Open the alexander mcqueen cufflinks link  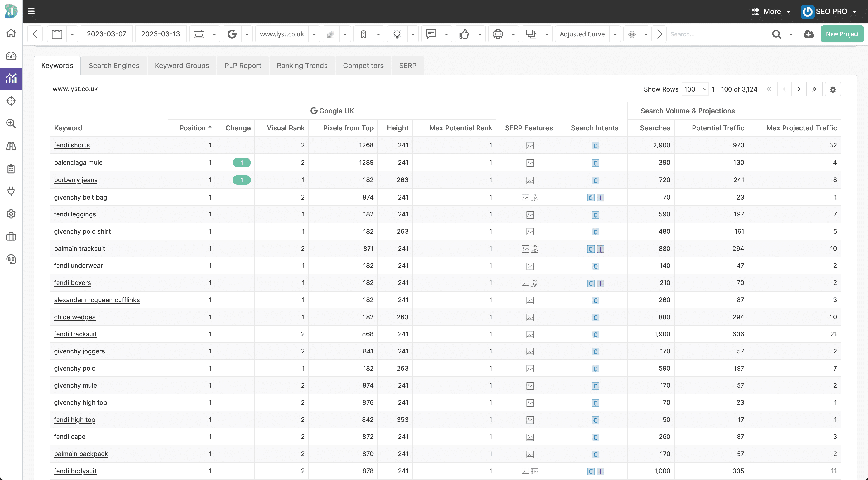97,300
